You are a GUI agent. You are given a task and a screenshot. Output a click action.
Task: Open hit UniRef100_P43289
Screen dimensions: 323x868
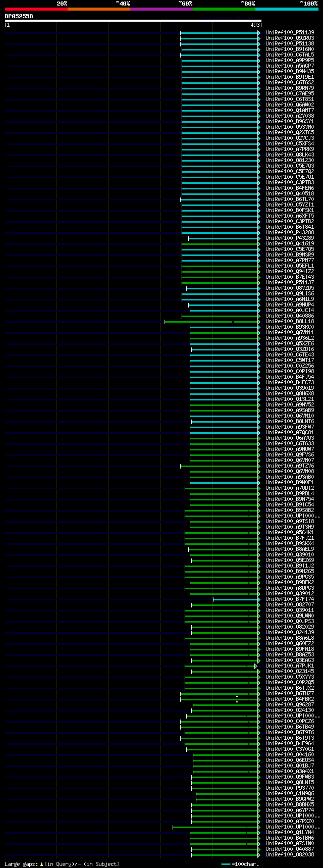click(x=290, y=238)
